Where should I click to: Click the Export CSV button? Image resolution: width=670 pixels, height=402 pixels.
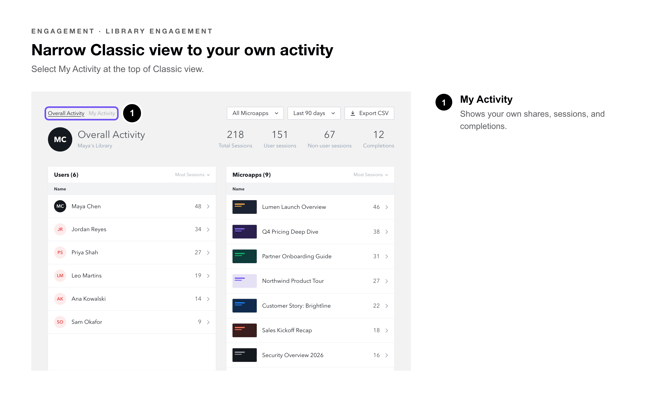[x=369, y=113]
